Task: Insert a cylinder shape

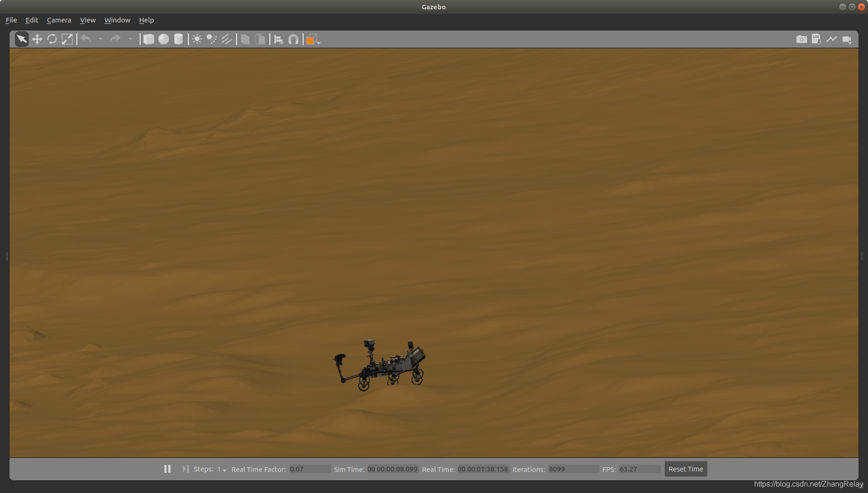Action: [x=178, y=39]
